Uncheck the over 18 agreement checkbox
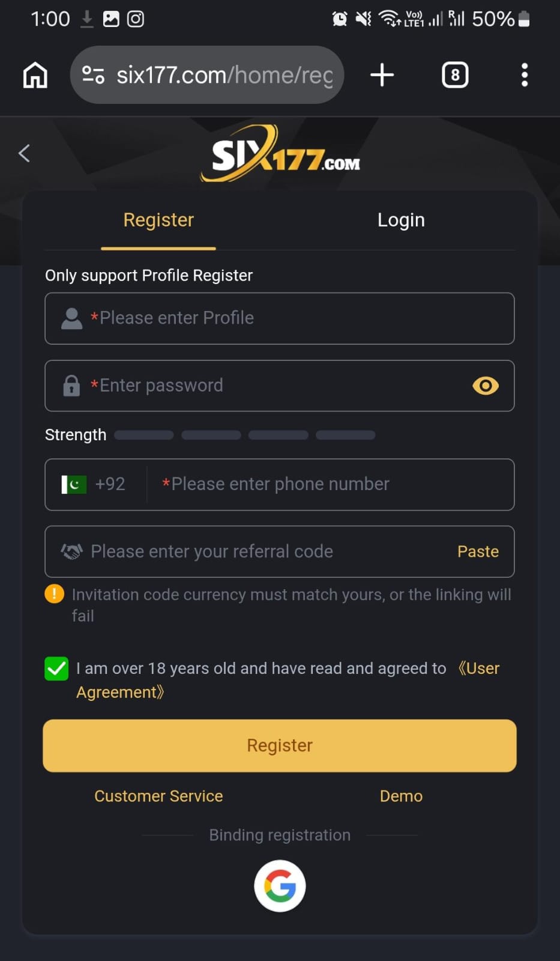This screenshot has width=560, height=961. [56, 668]
